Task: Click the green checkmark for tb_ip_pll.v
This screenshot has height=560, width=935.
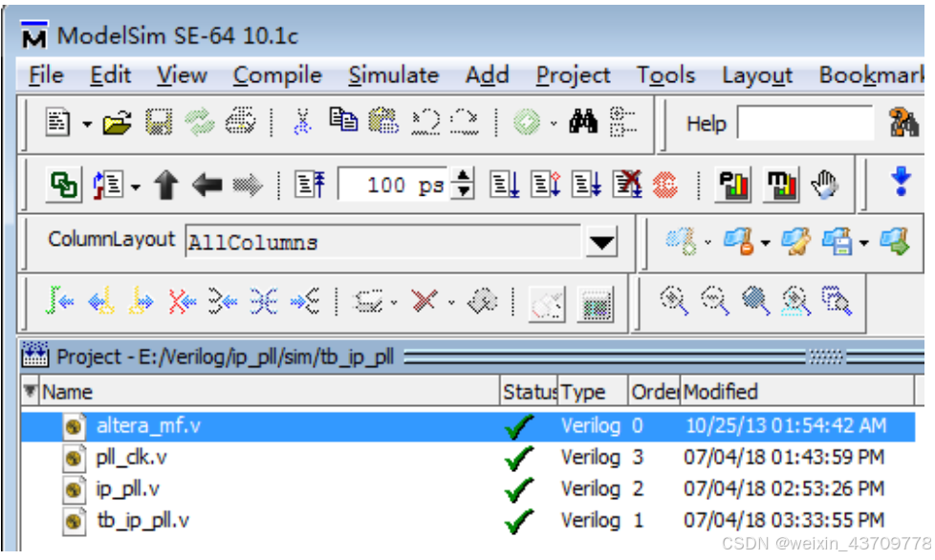Action: tap(517, 521)
